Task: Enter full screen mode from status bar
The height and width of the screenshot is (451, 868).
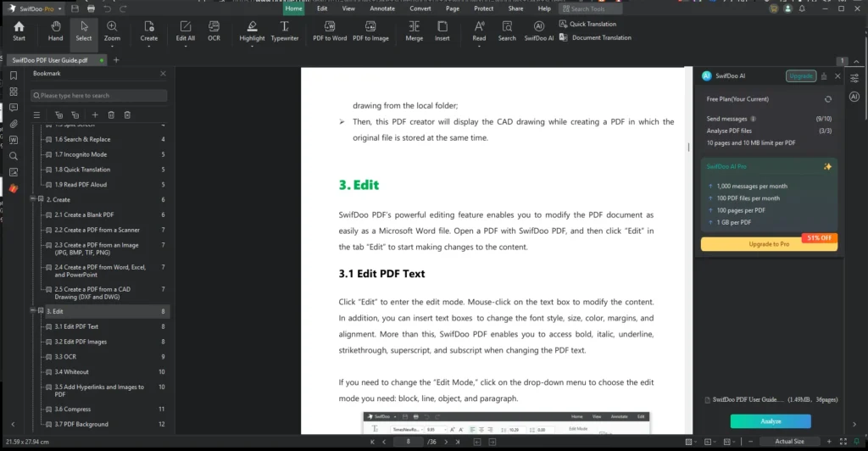Action: (843, 442)
